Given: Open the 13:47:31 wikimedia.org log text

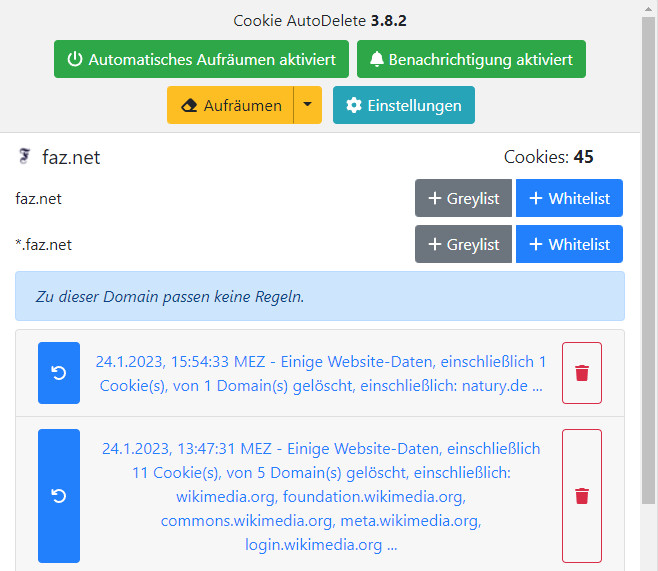Looking at the screenshot, I should tap(320, 496).
